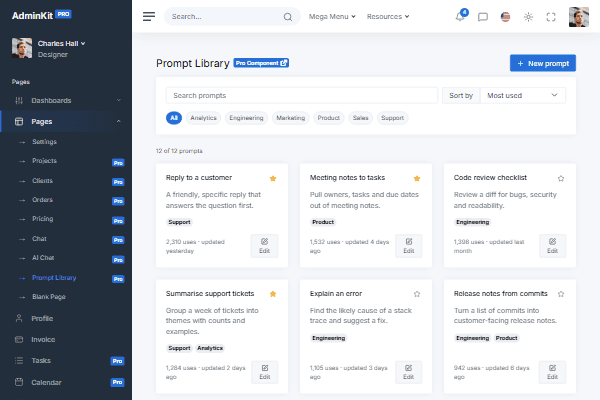The image size is (600, 400).
Task: Enter fullscreen mode icon
Action: [x=551, y=17]
